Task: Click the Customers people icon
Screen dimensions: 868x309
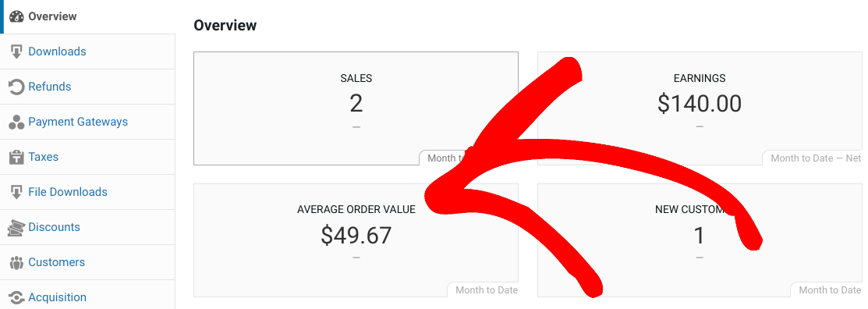Action: tap(16, 262)
